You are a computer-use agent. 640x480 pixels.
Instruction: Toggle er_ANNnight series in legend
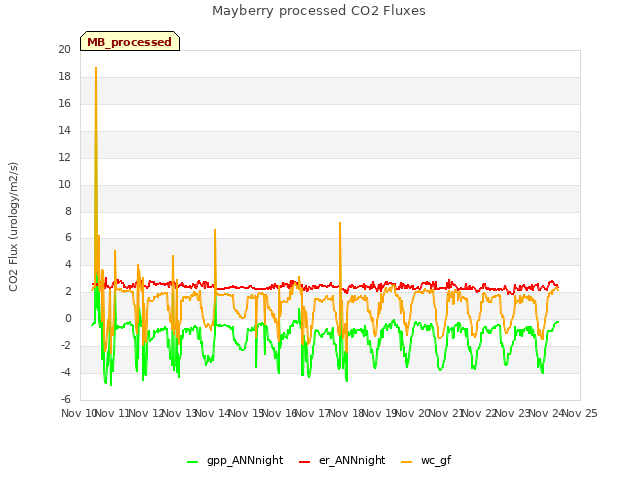[342, 460]
